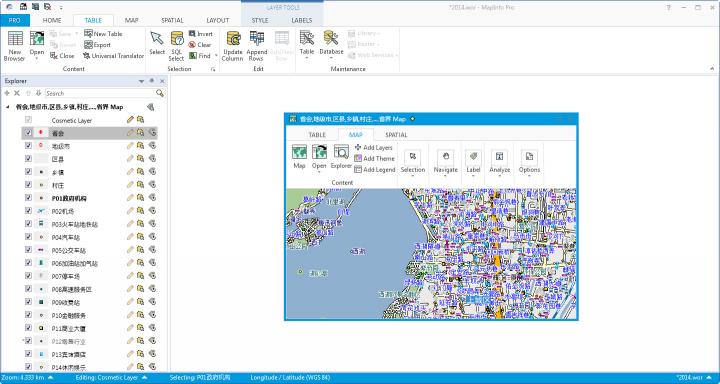The width and height of the screenshot is (720, 384).
Task: Open the LABELS tab under Layer Tools
Action: point(302,20)
